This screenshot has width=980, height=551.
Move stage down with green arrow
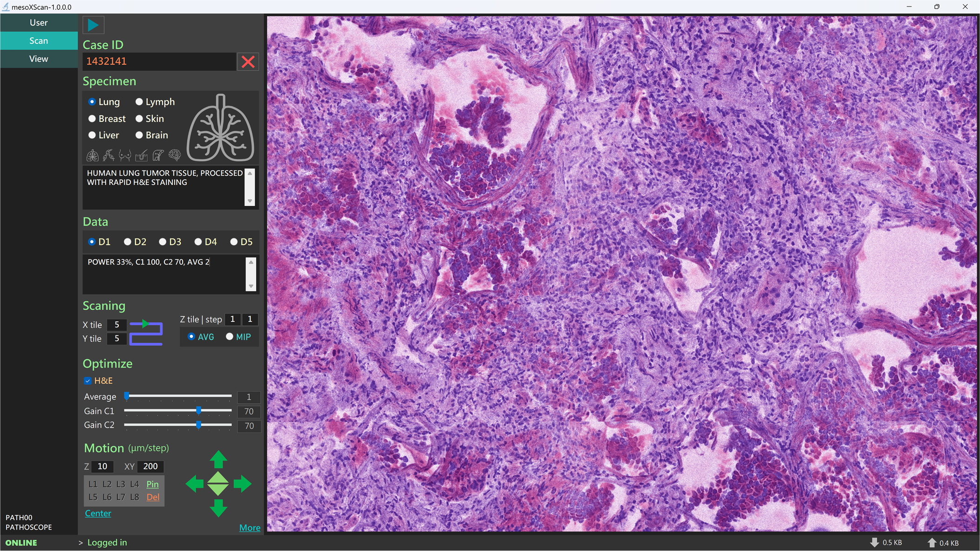click(x=218, y=508)
